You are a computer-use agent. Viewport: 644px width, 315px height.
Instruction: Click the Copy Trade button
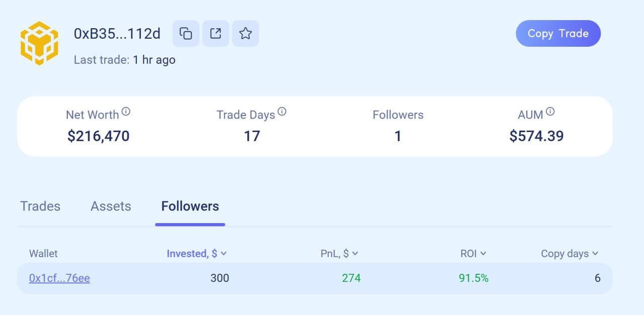[558, 34]
